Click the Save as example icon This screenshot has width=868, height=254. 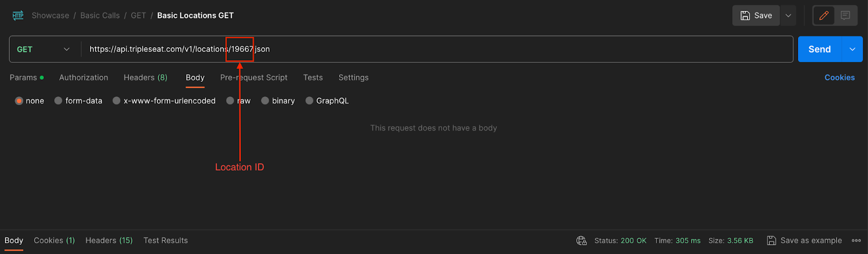(771, 240)
